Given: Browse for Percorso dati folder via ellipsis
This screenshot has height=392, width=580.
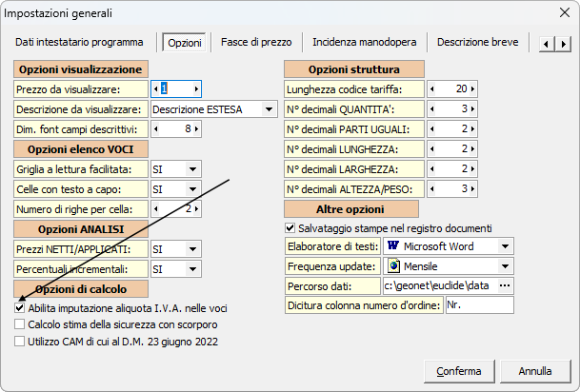Looking at the screenshot, I should 505,285.
